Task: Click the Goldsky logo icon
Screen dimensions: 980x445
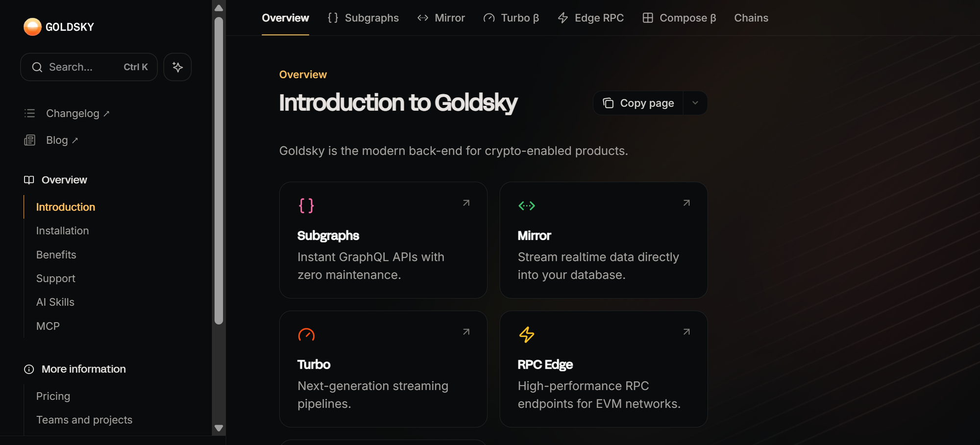Action: click(32, 26)
